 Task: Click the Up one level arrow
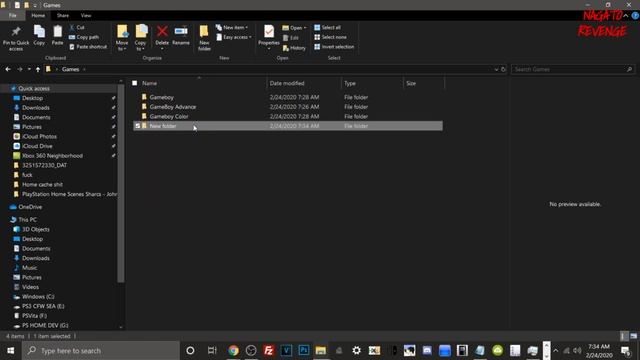click(38, 69)
